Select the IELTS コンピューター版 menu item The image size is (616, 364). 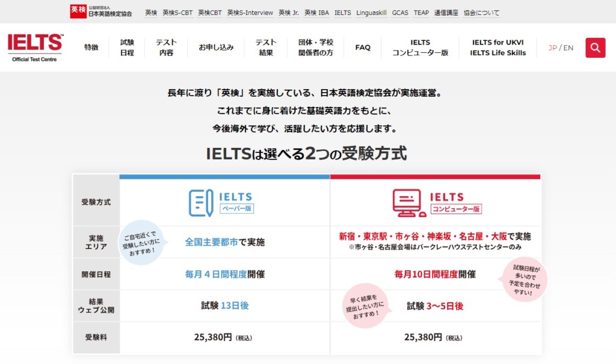coord(420,47)
